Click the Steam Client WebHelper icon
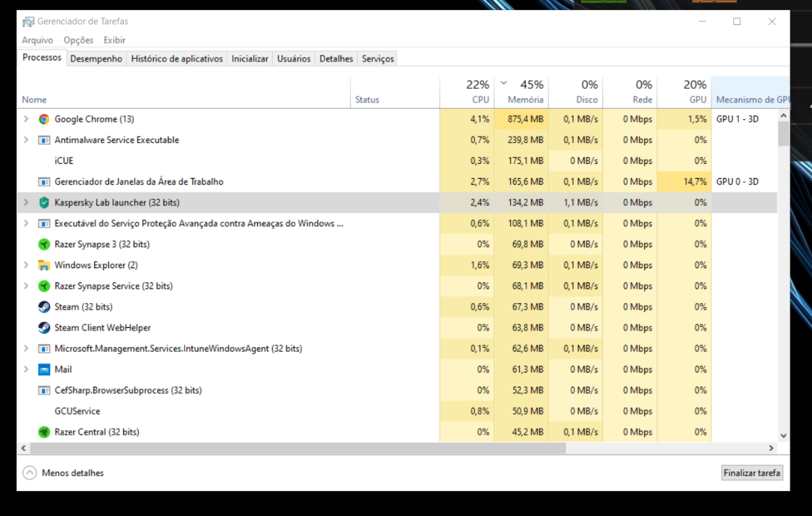The width and height of the screenshot is (812, 516). [44, 328]
